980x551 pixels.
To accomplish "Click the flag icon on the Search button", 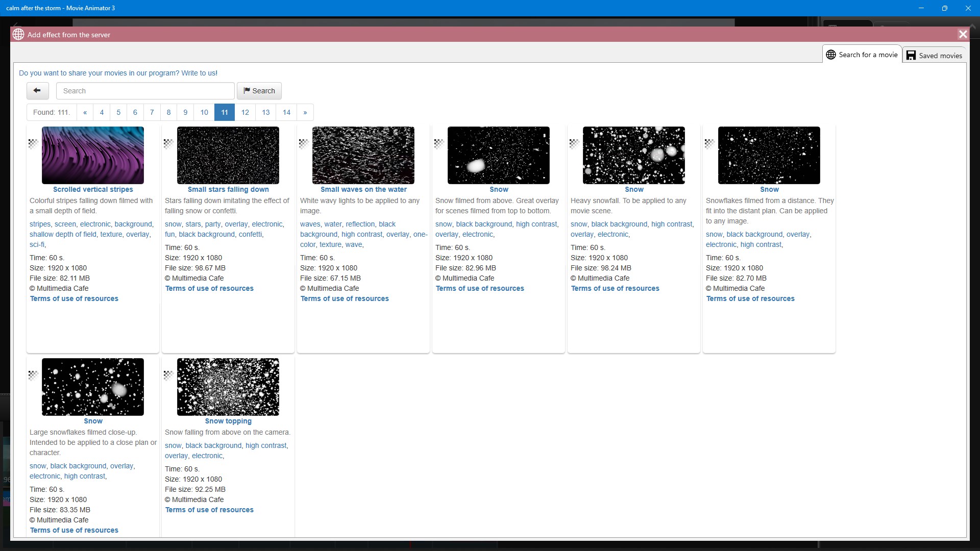I will pyautogui.click(x=247, y=90).
